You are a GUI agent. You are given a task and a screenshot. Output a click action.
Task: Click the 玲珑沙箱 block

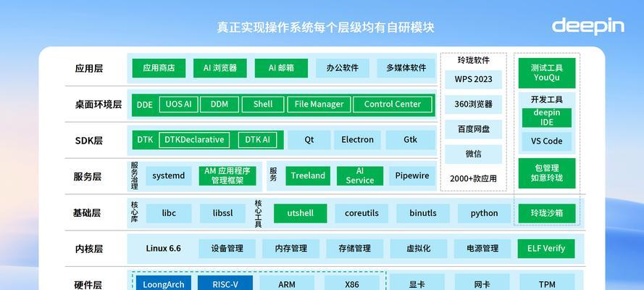547,214
